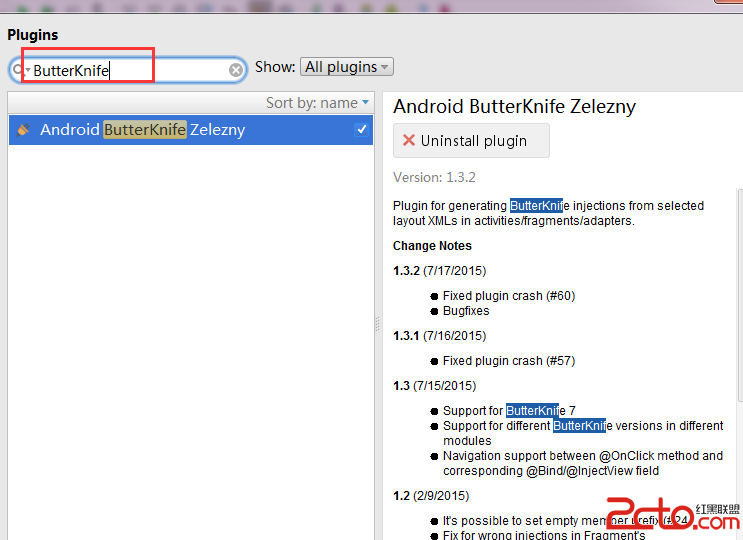The height and width of the screenshot is (540, 743).
Task: Uninstall the ButterKnife Zelezny plugin
Action: (471, 141)
